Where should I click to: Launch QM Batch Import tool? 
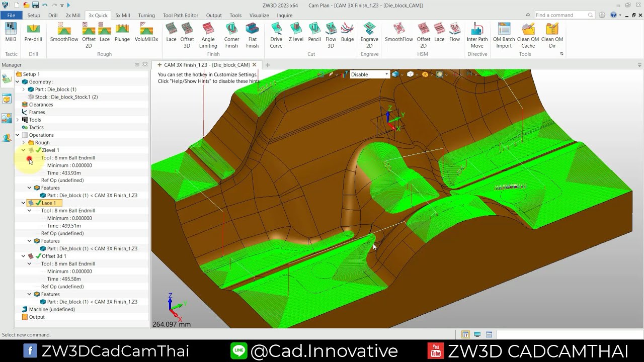(x=504, y=35)
